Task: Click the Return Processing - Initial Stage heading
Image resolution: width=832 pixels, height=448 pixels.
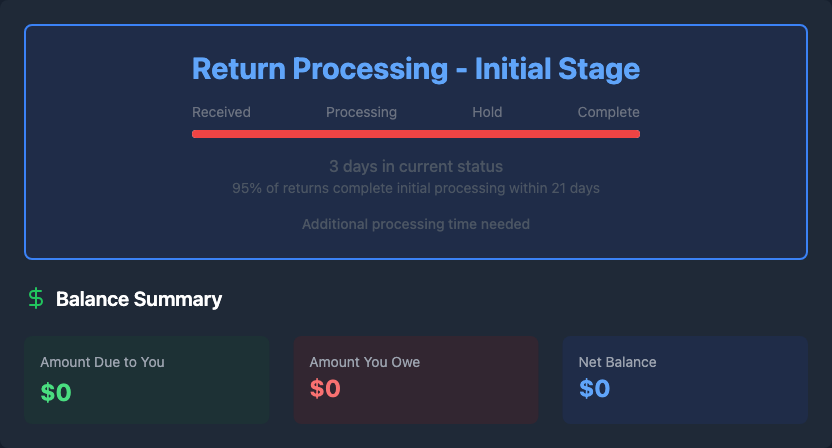Action: [415, 69]
